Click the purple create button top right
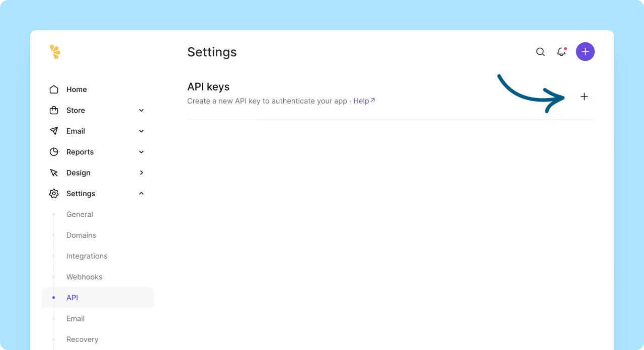Image resolution: width=644 pixels, height=350 pixels. tap(585, 51)
